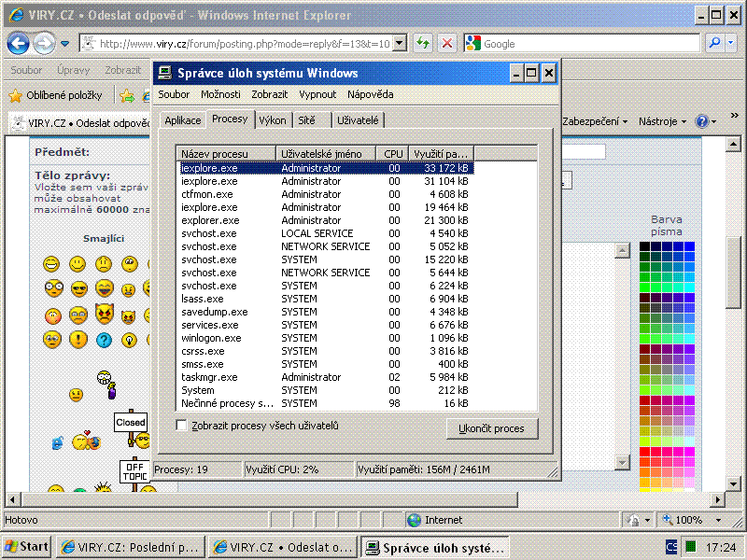The image size is (747, 560).
Task: Click the blue help question mark icon
Action: coord(702,122)
